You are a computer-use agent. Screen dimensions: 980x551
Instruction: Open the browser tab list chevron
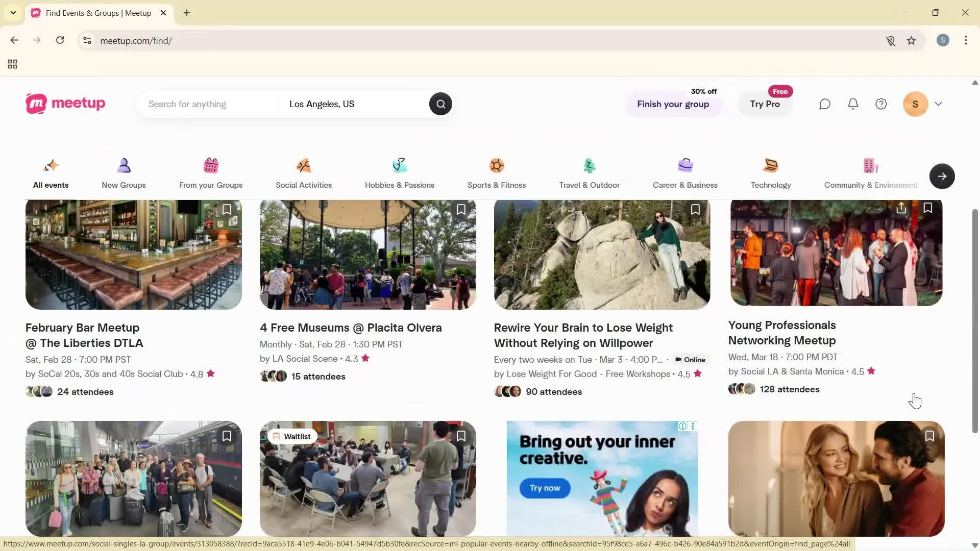click(x=13, y=13)
